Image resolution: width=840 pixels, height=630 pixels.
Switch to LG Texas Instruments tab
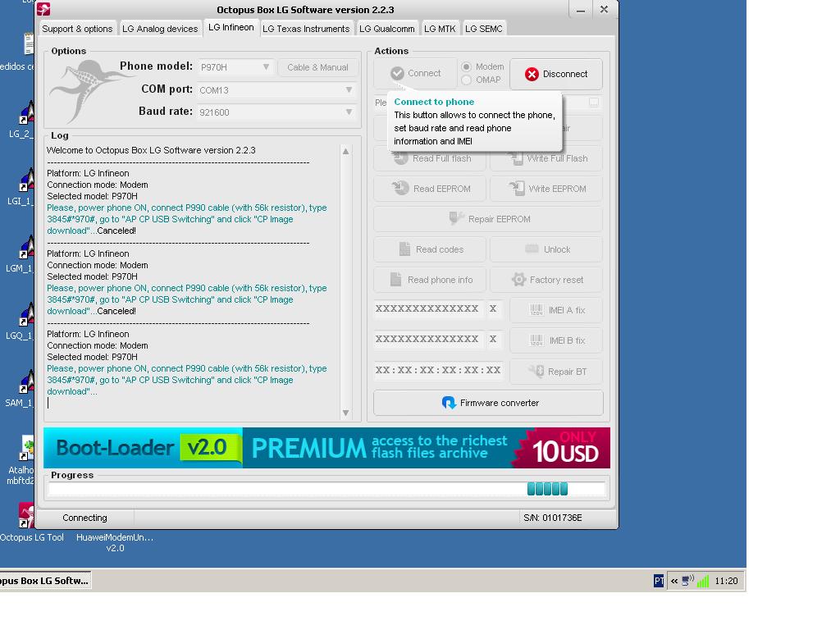306,29
